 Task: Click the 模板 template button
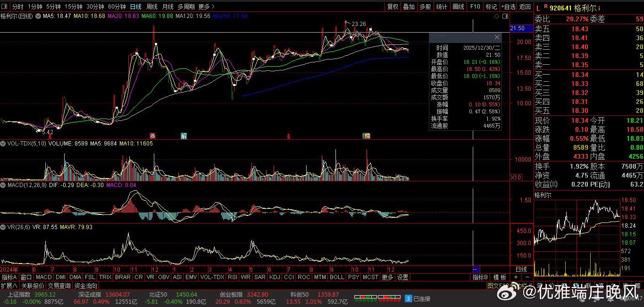[500, 277]
